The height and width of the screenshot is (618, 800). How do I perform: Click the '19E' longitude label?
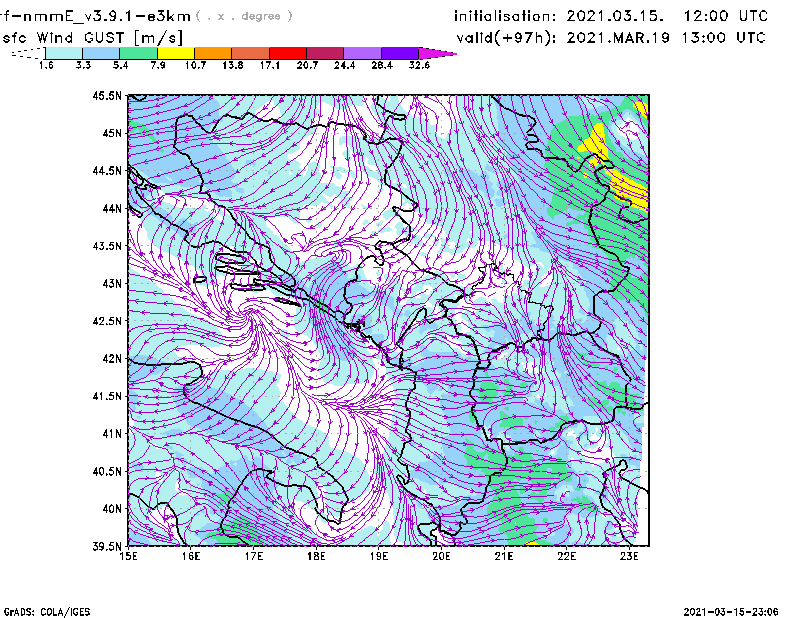(x=379, y=556)
